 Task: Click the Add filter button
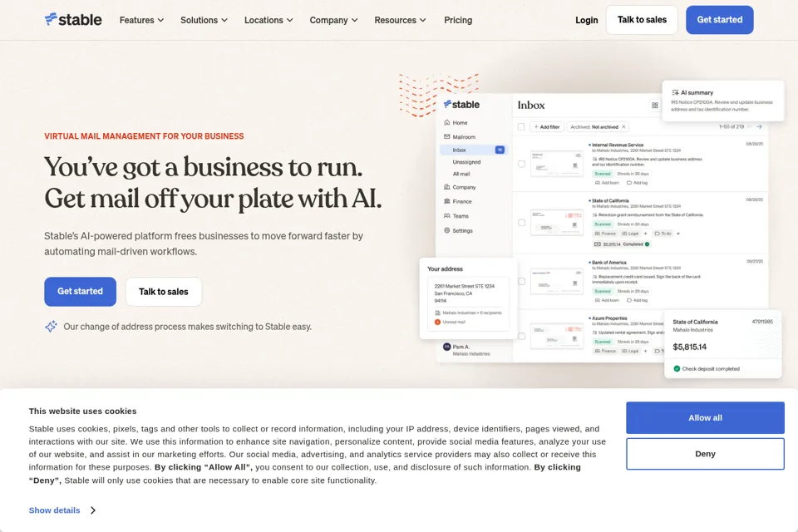[547, 126]
